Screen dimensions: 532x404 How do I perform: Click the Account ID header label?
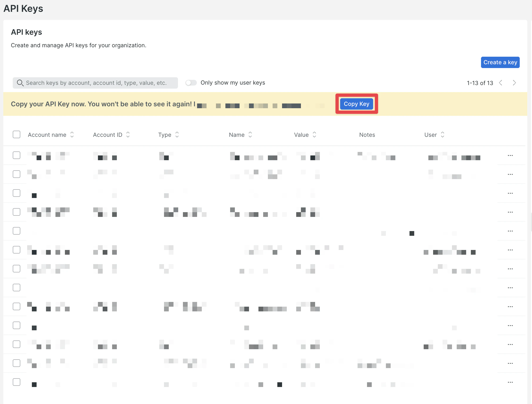click(x=107, y=135)
